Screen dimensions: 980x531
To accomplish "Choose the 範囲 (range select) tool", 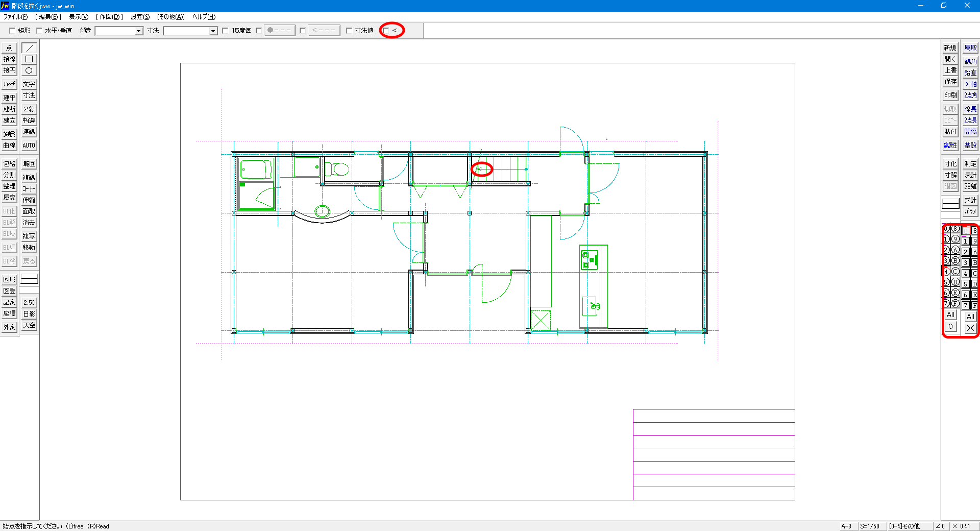I will (x=29, y=164).
